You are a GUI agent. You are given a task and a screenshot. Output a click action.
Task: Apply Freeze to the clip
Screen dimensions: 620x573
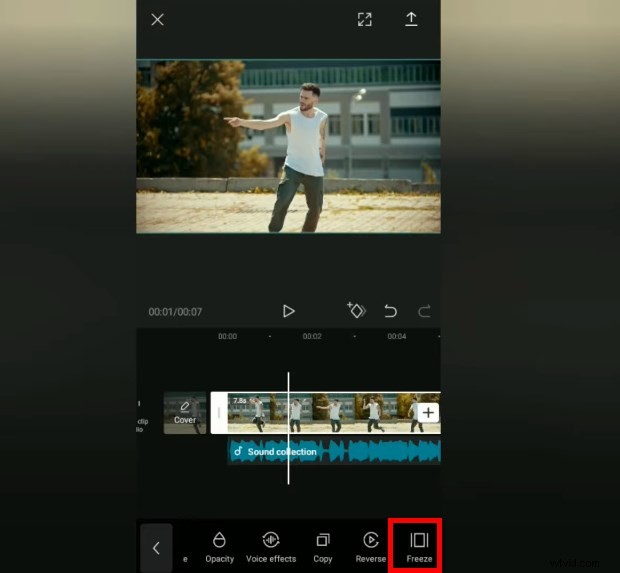tap(419, 548)
